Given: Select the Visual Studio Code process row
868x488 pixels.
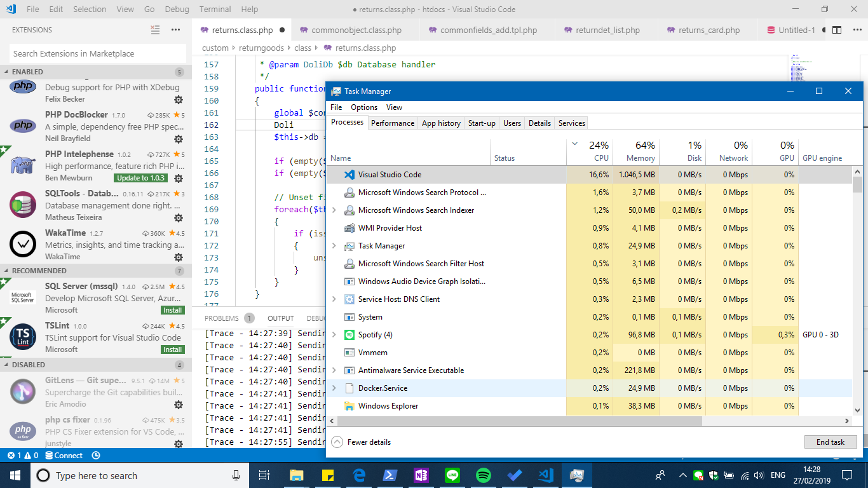Looking at the screenshot, I should point(589,175).
